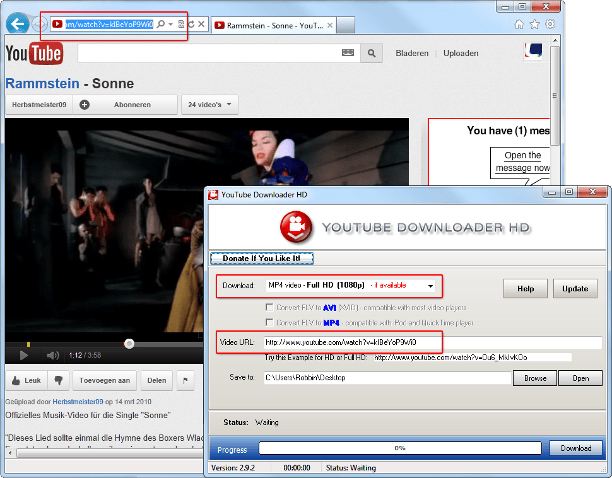Screen dimensions: 612x478
Task: Click the Save to path field
Action: click(387, 378)
